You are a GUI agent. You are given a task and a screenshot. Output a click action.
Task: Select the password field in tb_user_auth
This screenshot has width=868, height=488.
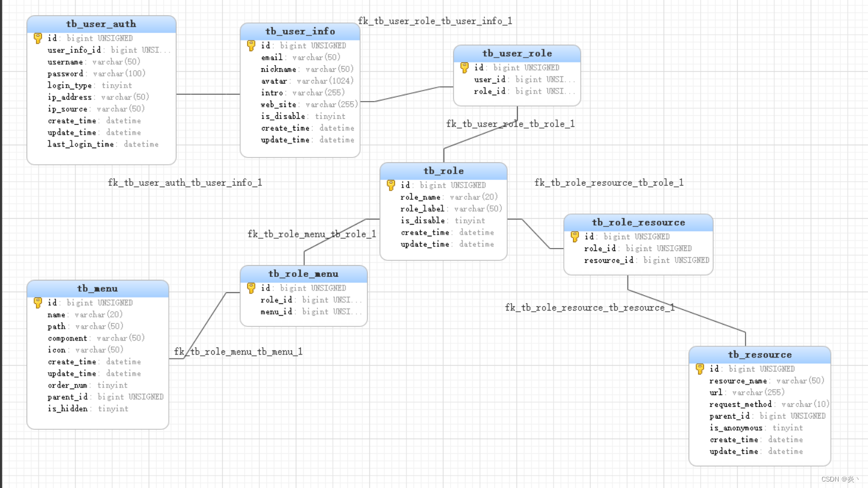96,73
